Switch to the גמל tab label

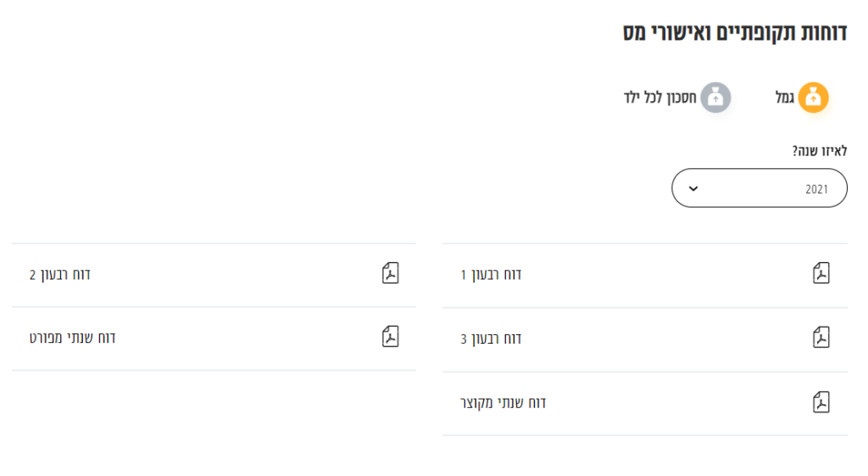click(x=785, y=98)
